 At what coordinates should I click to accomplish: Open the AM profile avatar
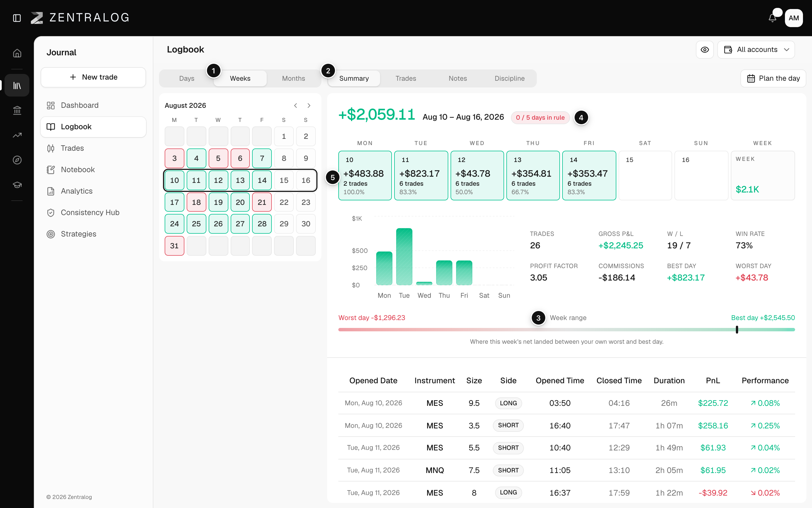794,18
